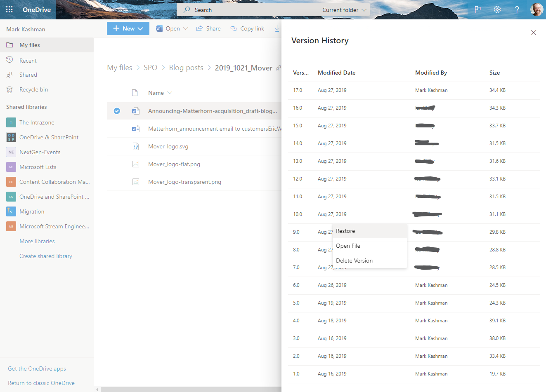
Task: Click Get the OneDrive apps link
Action: [x=37, y=369]
